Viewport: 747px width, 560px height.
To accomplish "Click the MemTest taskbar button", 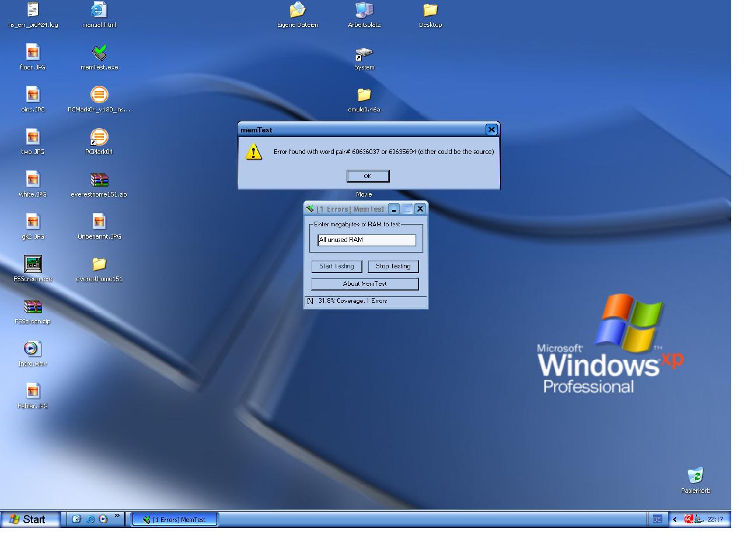I will tap(175, 519).
